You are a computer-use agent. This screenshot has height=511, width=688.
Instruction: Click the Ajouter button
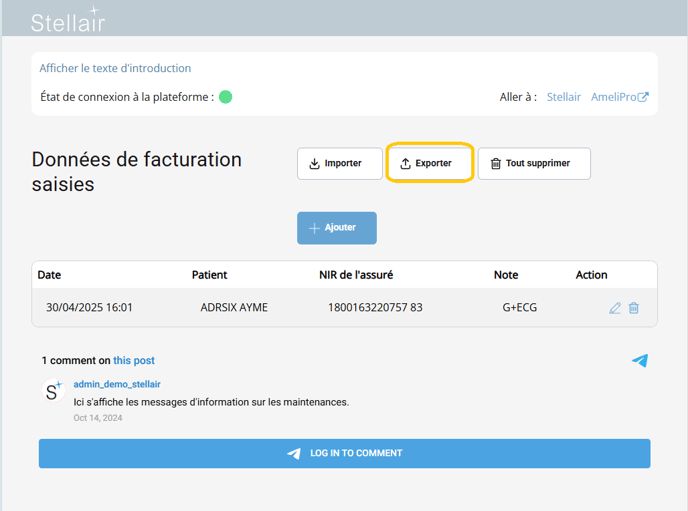[x=337, y=228]
